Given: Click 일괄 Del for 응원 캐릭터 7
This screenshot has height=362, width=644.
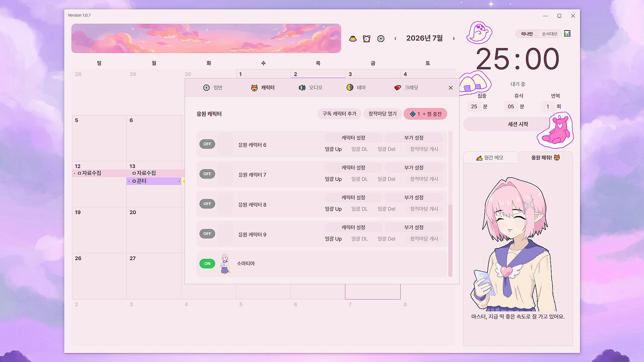Looking at the screenshot, I should click(386, 179).
